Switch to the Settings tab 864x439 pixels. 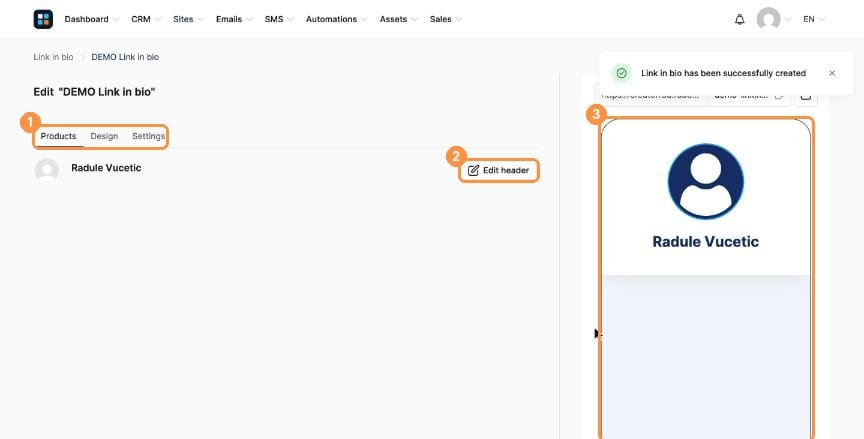(x=148, y=136)
